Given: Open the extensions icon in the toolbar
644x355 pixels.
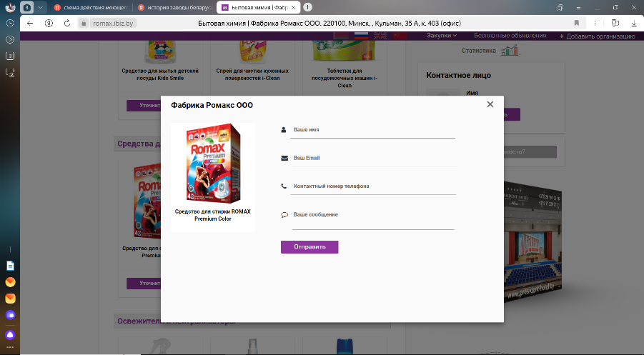Looking at the screenshot, I should tap(615, 24).
